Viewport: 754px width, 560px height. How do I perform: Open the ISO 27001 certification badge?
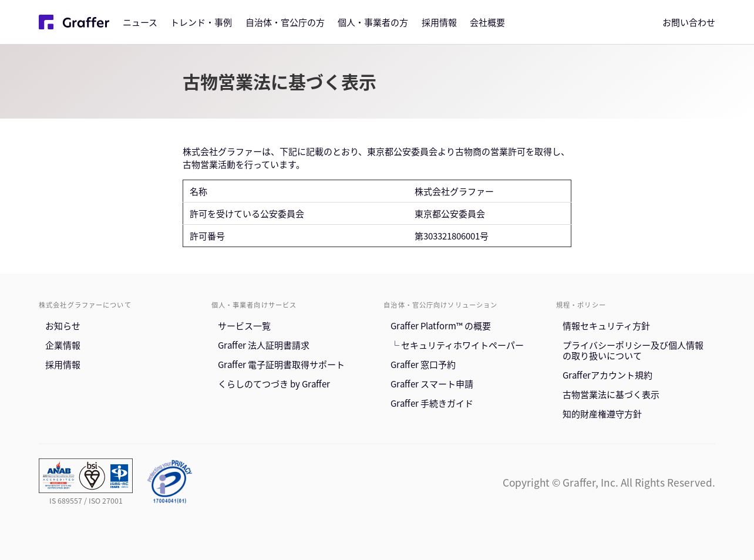tap(86, 475)
